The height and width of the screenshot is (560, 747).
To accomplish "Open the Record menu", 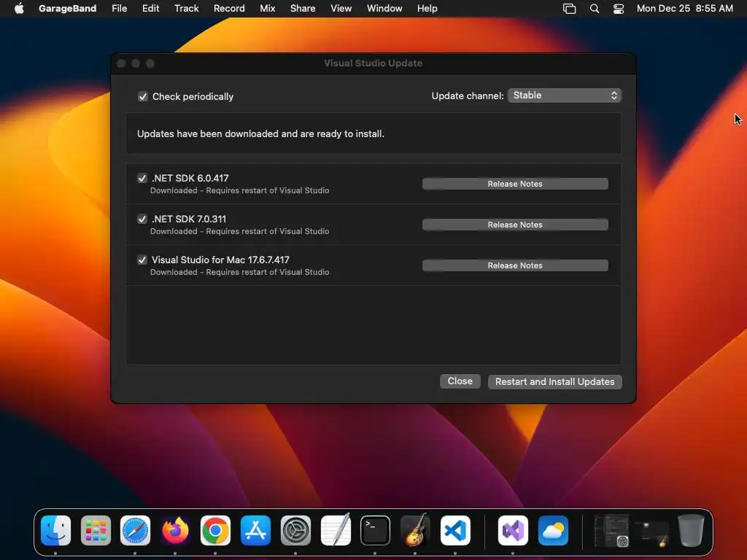I will (229, 9).
